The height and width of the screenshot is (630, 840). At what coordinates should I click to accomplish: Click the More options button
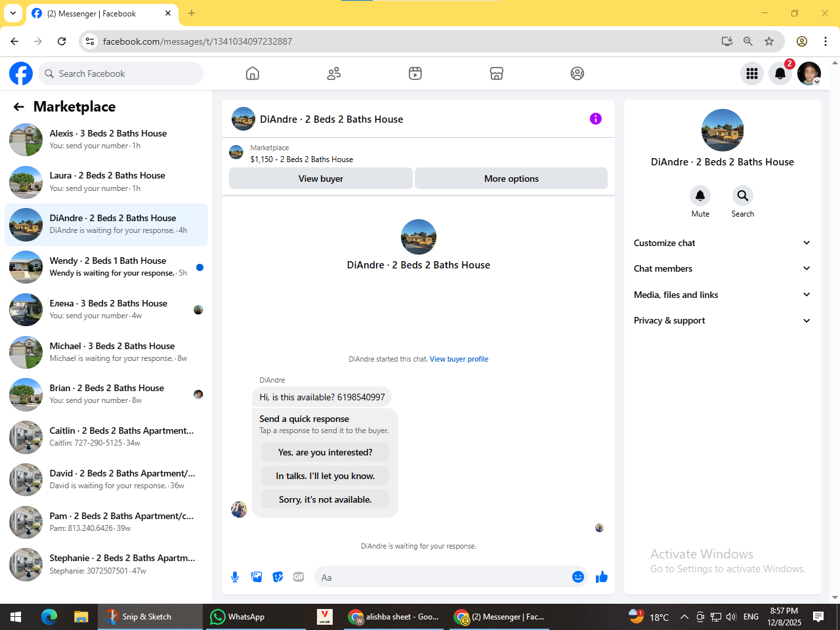point(511,178)
